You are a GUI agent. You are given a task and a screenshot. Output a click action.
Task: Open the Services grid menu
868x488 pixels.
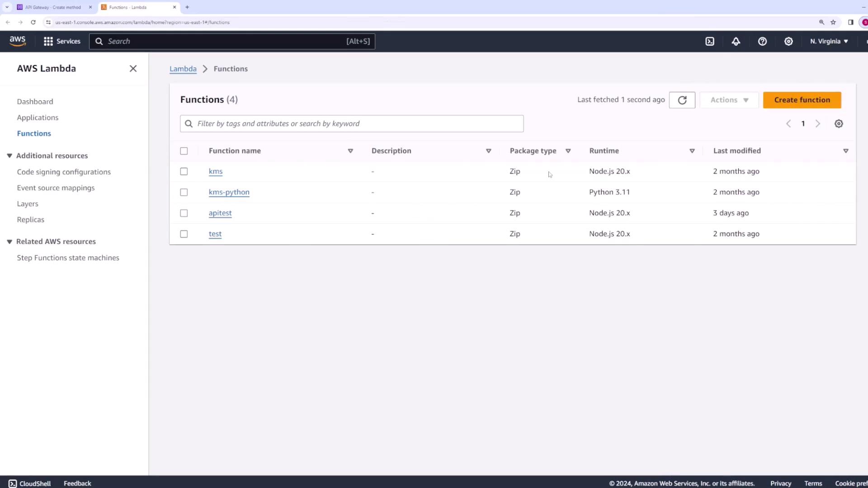[x=62, y=41]
